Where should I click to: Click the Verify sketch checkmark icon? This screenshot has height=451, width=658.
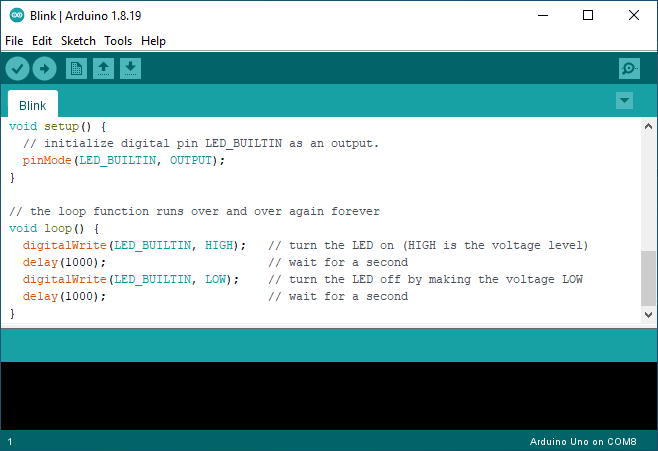coord(18,68)
